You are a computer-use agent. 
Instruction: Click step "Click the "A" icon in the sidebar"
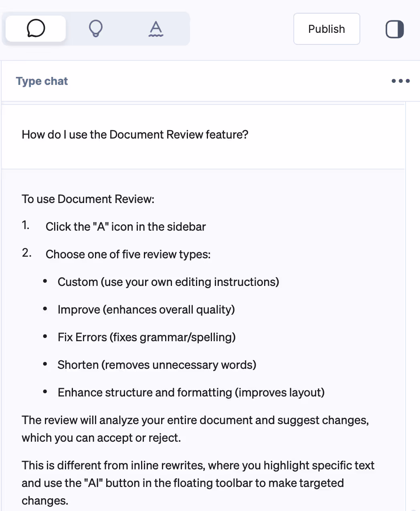point(125,227)
